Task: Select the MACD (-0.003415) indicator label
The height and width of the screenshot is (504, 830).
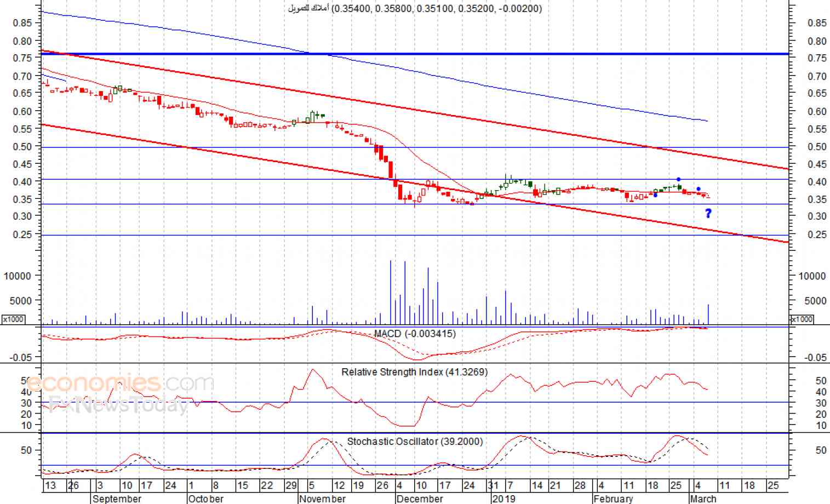Action: coord(415,334)
